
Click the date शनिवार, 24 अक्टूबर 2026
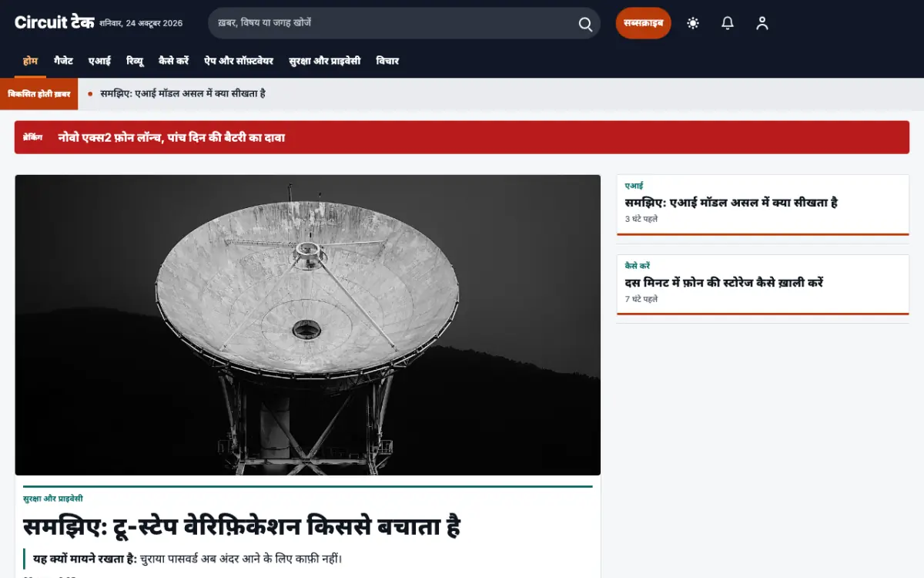tap(141, 23)
